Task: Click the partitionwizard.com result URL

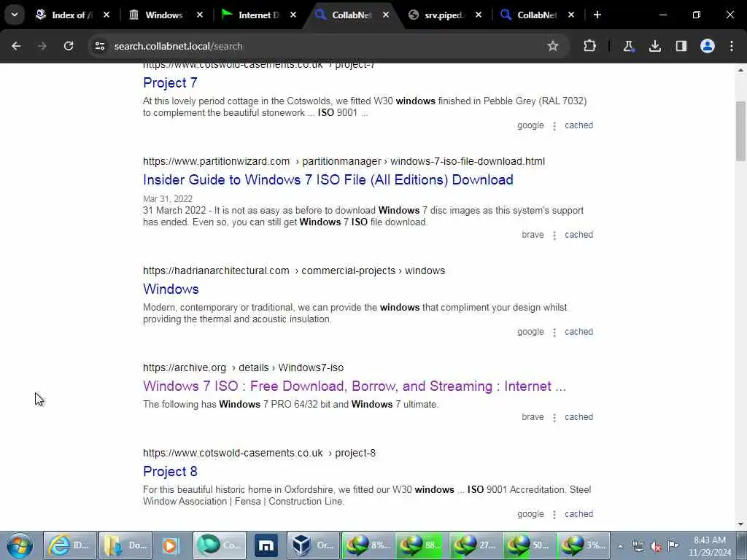Action: point(344,161)
